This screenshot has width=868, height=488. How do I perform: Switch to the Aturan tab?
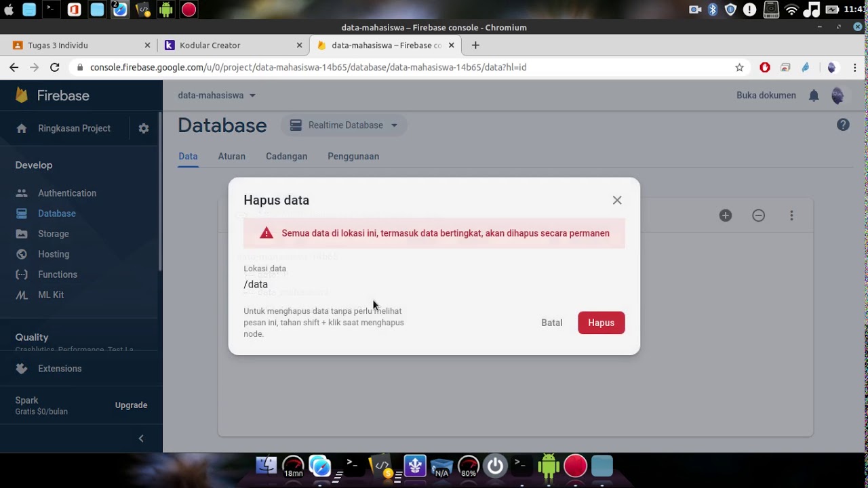[232, 157]
